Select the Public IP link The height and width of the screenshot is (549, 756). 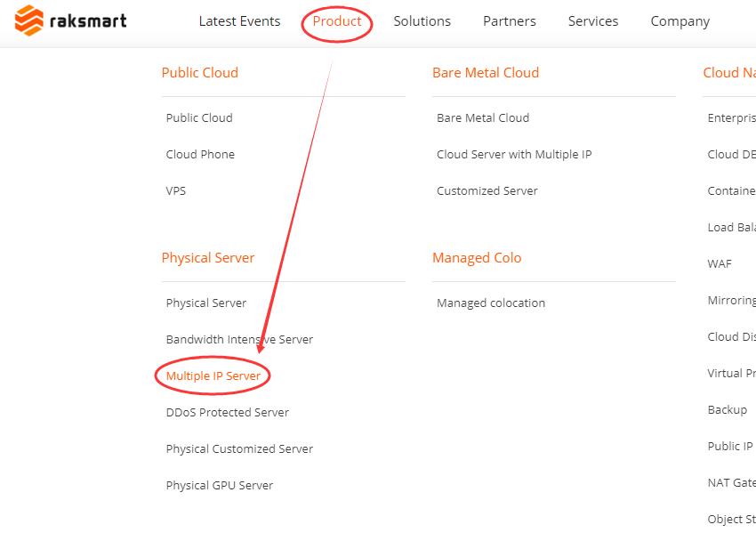[x=730, y=447]
